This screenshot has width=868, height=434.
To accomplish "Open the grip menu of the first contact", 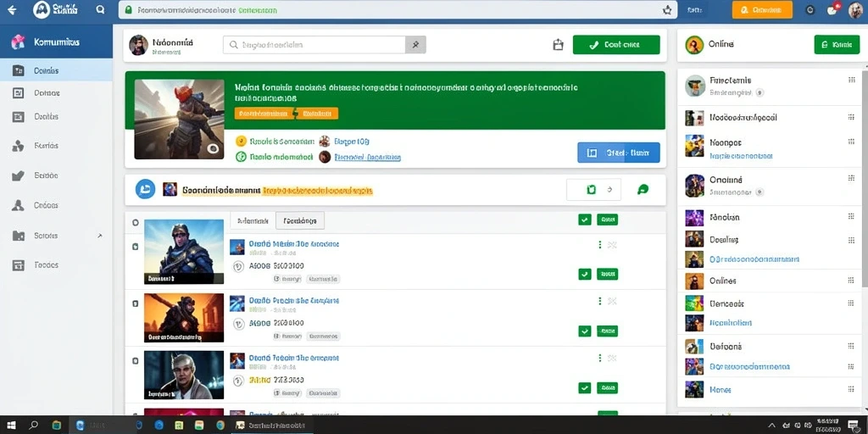I will tap(851, 80).
